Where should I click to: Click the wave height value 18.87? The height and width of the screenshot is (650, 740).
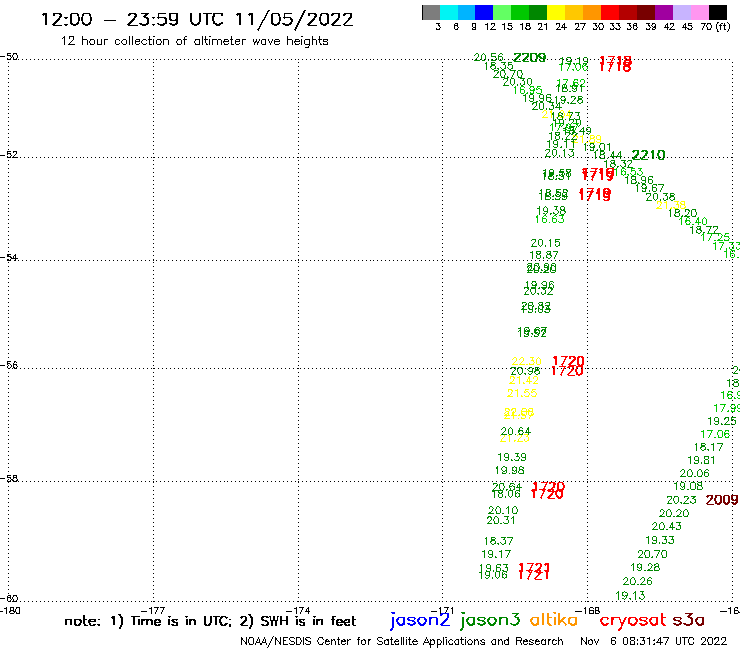pyautogui.click(x=544, y=255)
